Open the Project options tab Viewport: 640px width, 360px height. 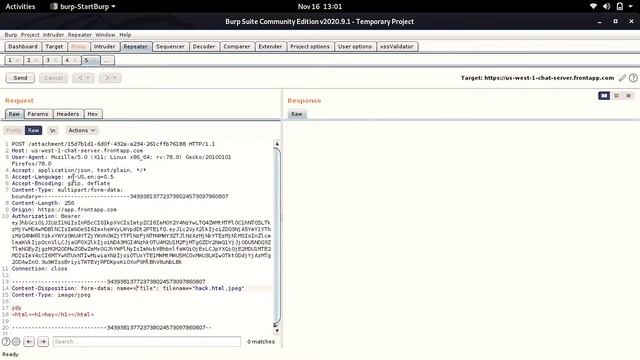(310, 47)
